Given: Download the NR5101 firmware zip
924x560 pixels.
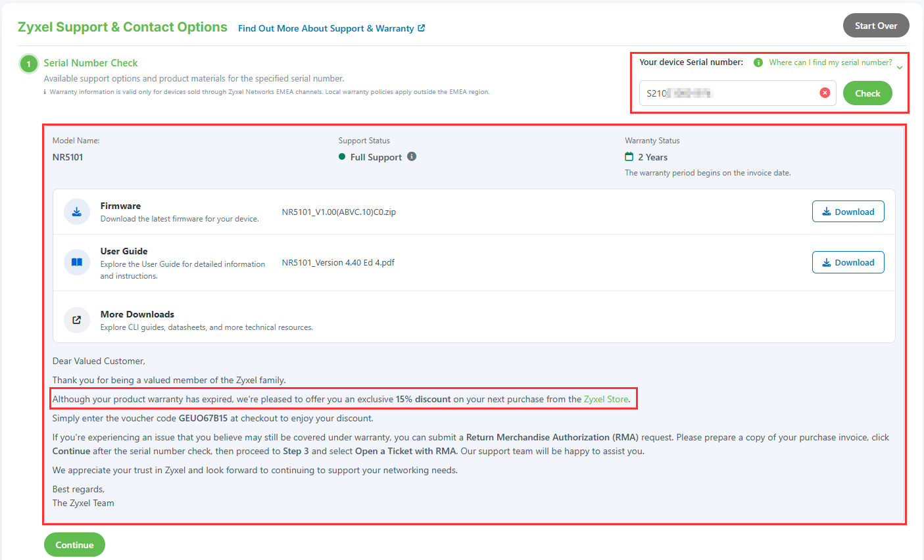Looking at the screenshot, I should coord(848,212).
